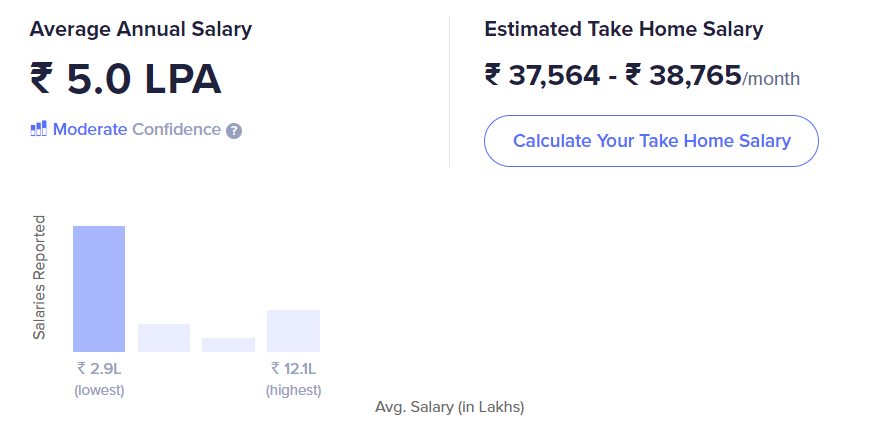Select the fourth bar above ₹ 12.1L
896x446 pixels.
point(293,331)
